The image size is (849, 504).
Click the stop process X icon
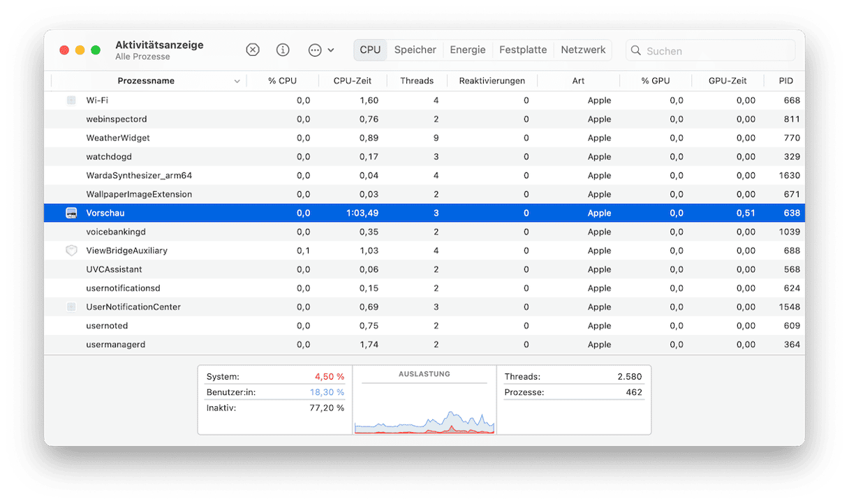tap(253, 50)
